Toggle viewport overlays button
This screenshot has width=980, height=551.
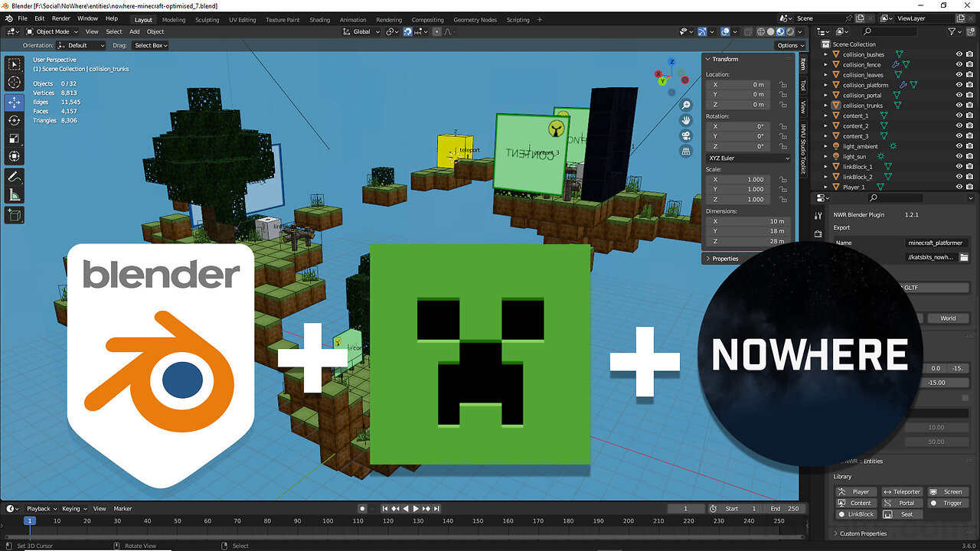click(x=726, y=31)
